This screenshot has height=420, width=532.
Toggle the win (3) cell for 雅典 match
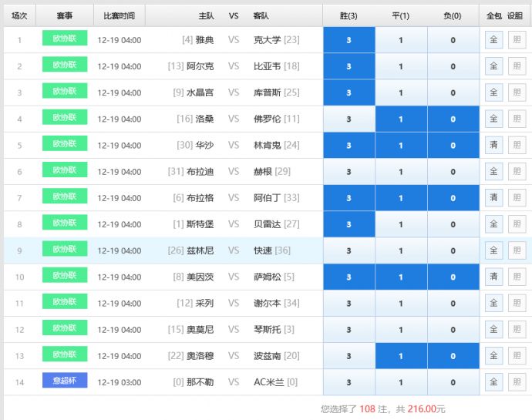click(348, 40)
